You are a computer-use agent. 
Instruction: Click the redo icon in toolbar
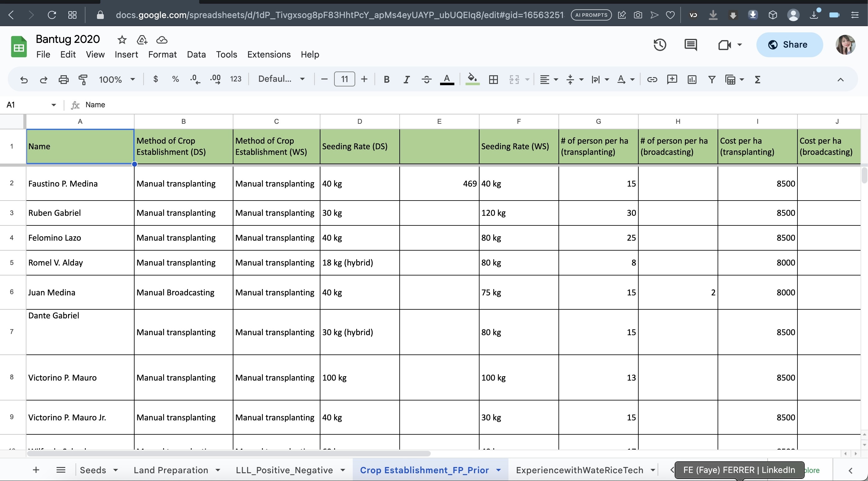point(44,80)
